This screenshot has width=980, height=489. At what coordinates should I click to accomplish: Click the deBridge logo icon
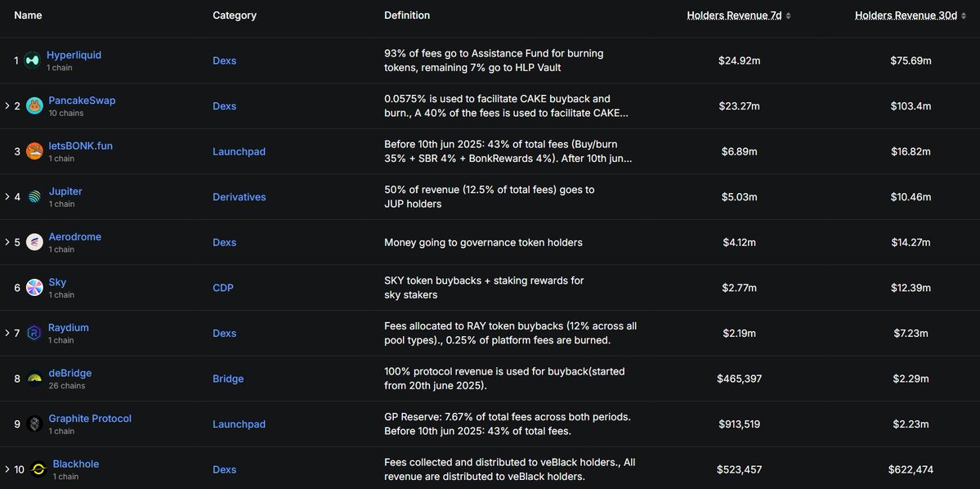pyautogui.click(x=34, y=379)
